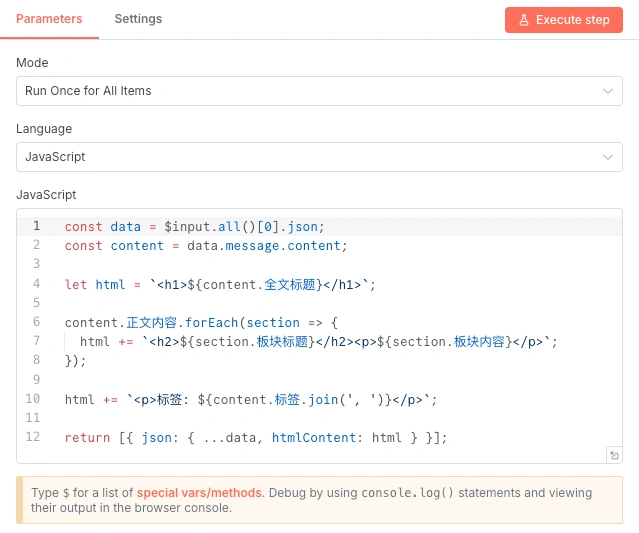Click empty line 9 in code editor
Screen dimensions: 639x533
click(300, 380)
